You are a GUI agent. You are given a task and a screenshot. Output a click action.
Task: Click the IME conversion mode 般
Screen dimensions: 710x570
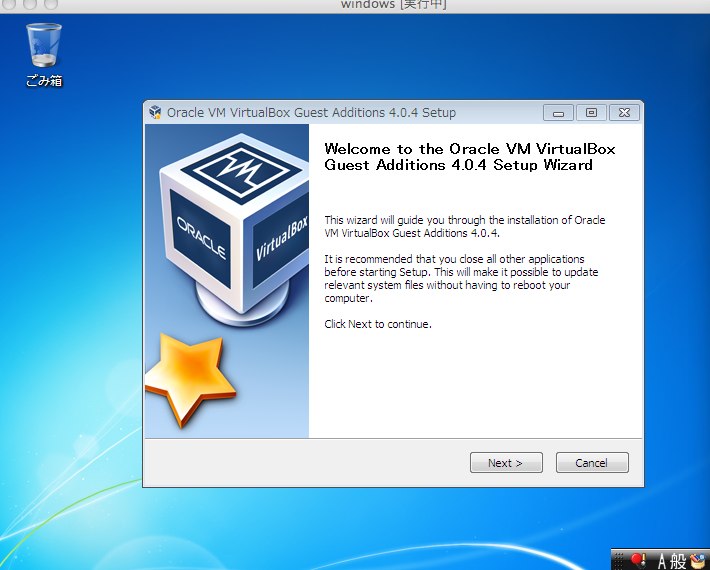click(678, 561)
